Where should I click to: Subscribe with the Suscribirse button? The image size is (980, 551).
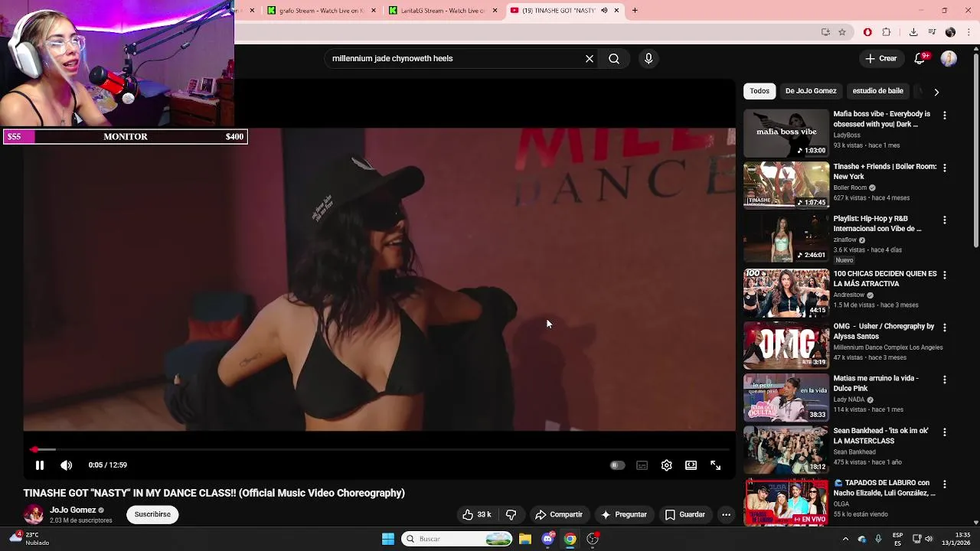pyautogui.click(x=152, y=514)
